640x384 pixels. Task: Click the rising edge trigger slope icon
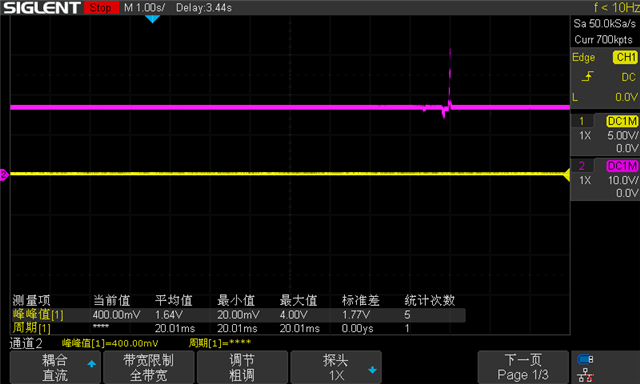[x=587, y=76]
